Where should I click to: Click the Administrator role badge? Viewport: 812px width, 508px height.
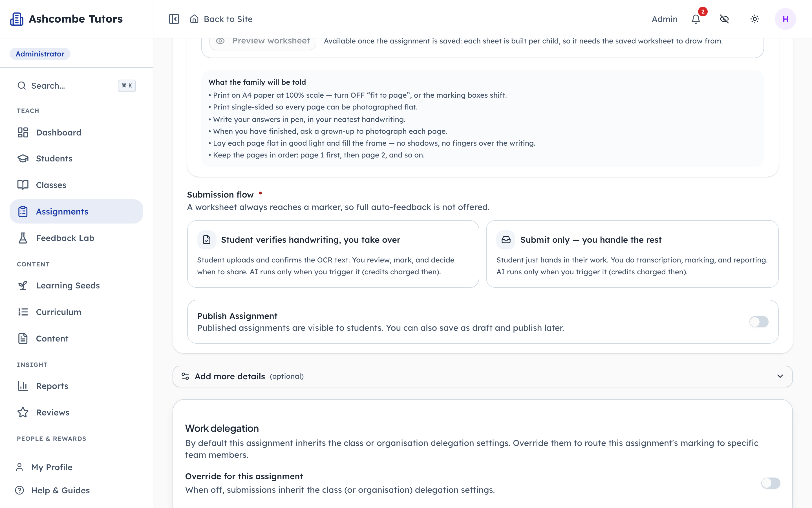pyautogui.click(x=40, y=54)
